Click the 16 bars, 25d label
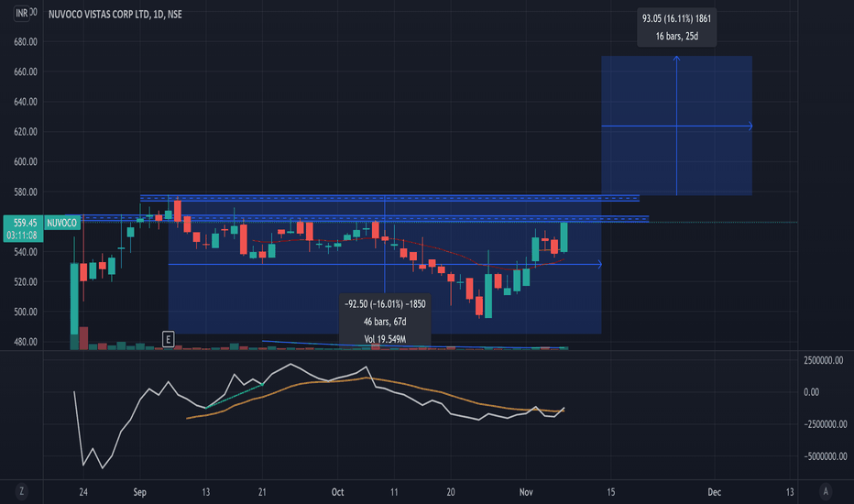Screen dimensions: 854x504 tap(676, 37)
